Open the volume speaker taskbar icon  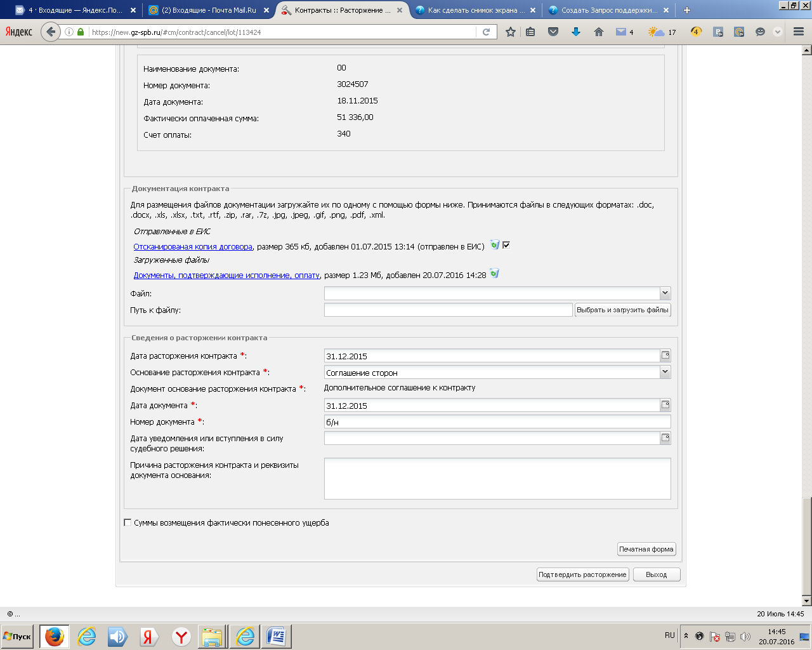[117, 636]
